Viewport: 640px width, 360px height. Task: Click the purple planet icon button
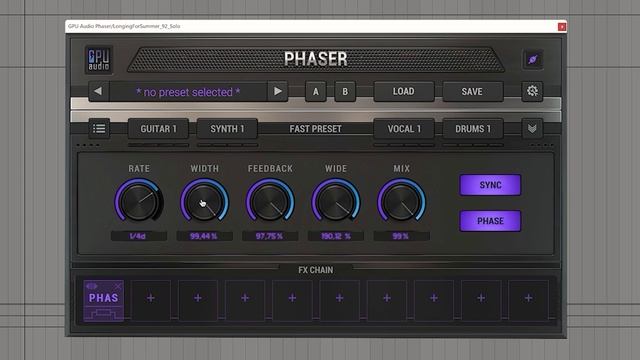click(x=532, y=60)
